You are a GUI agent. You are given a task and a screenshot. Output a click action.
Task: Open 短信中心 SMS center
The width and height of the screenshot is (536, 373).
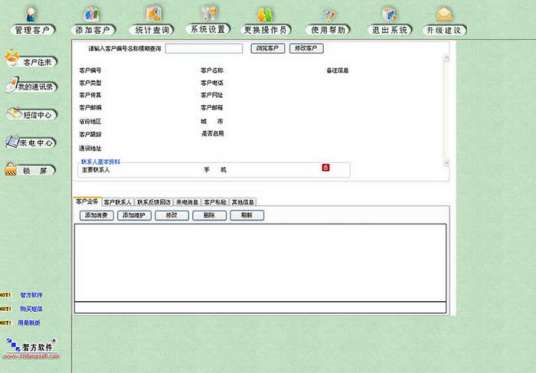32,114
